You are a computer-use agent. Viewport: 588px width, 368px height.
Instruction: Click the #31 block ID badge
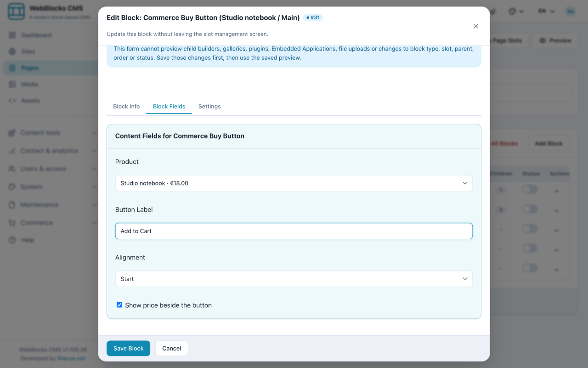pyautogui.click(x=313, y=17)
